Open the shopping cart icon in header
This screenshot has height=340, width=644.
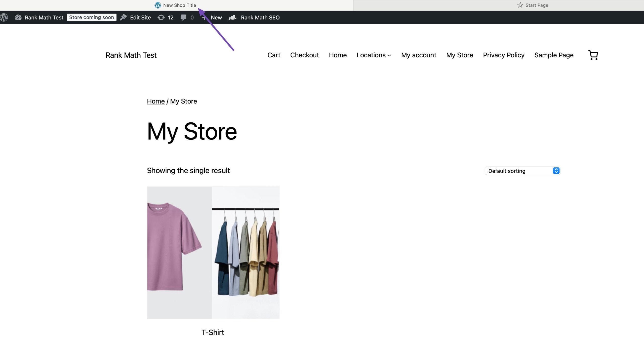click(x=593, y=55)
